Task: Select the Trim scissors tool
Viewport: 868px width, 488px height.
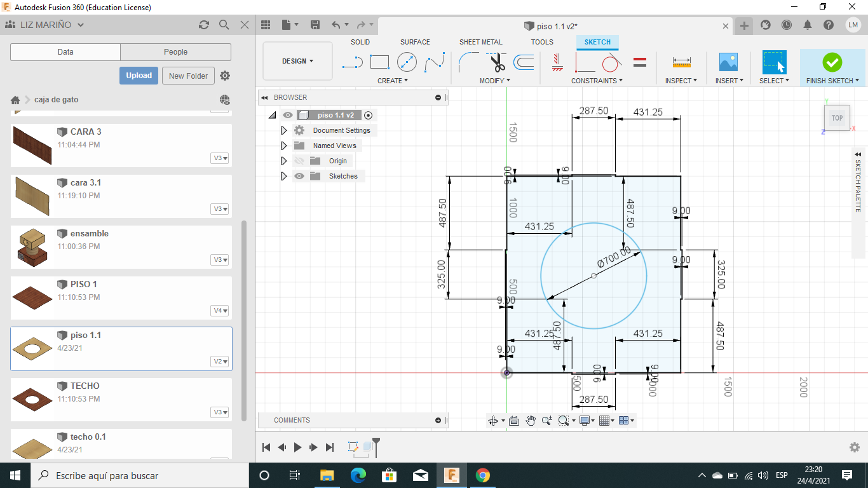Action: 496,62
